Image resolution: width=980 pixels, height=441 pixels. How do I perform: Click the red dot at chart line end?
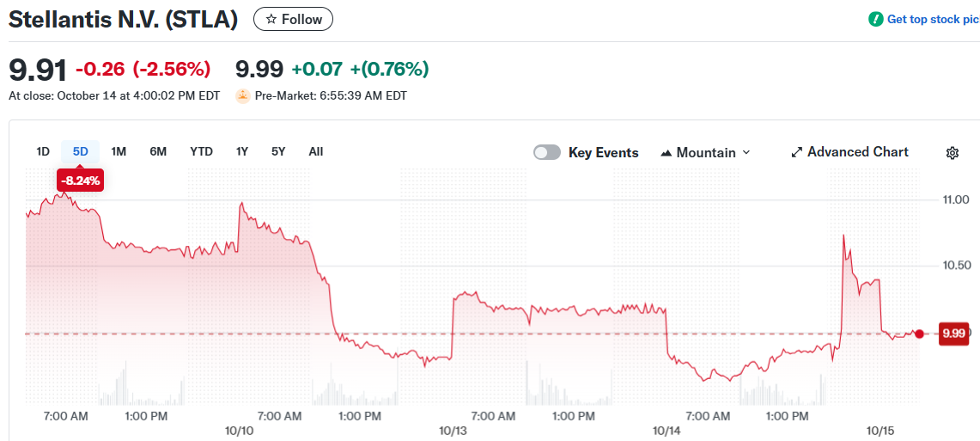coord(919,334)
